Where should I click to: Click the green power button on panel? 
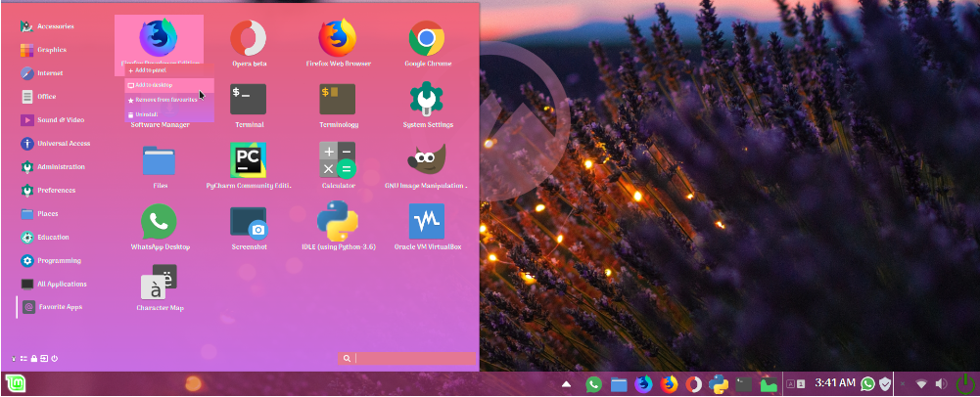coord(966,383)
